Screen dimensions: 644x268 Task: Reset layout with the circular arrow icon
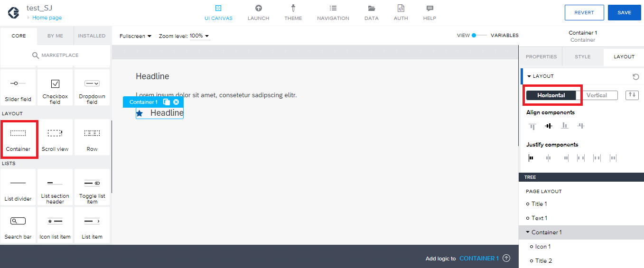[x=635, y=76]
